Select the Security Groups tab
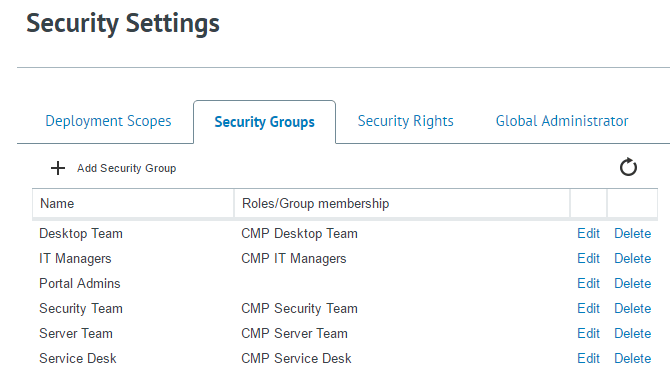The height and width of the screenshot is (386, 670). point(264,122)
